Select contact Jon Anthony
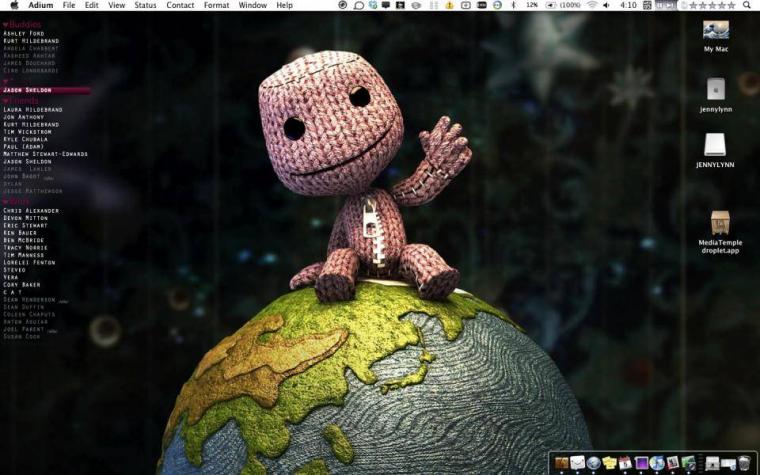 24,117
